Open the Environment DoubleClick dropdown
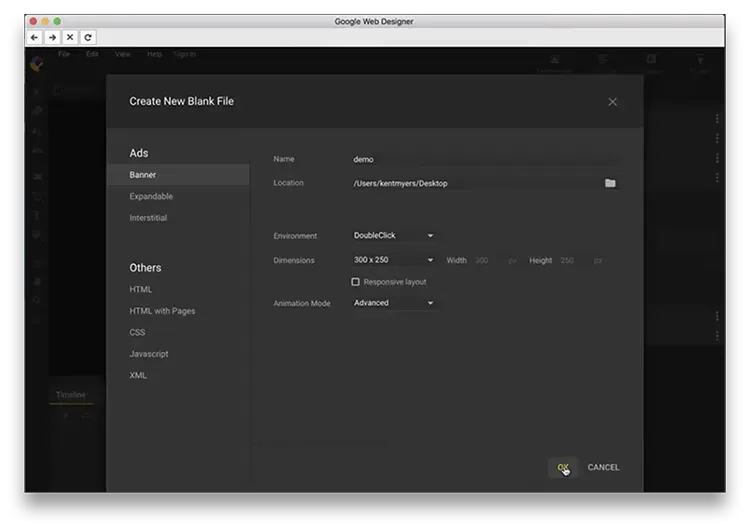 click(394, 236)
